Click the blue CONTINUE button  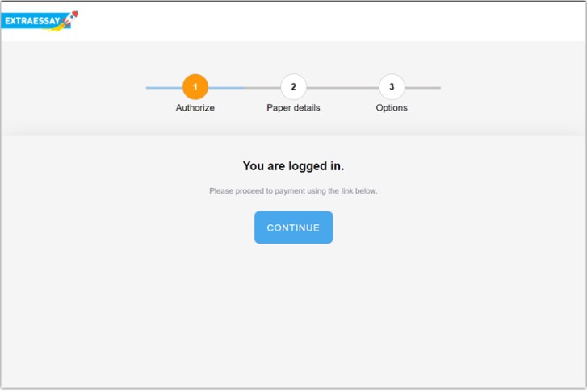tap(294, 227)
